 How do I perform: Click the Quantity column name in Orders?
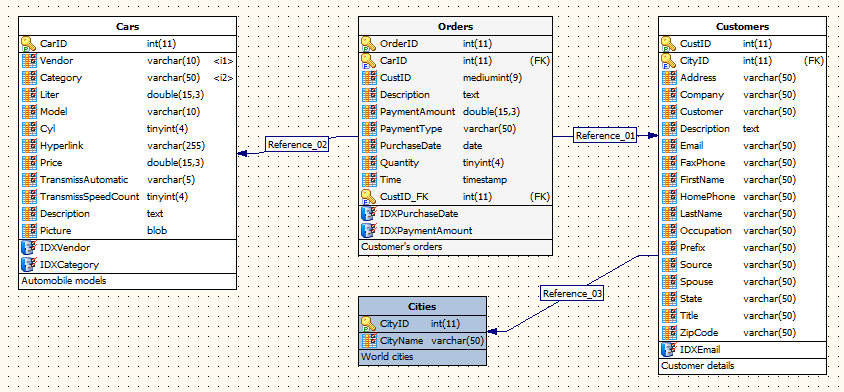coord(399,163)
